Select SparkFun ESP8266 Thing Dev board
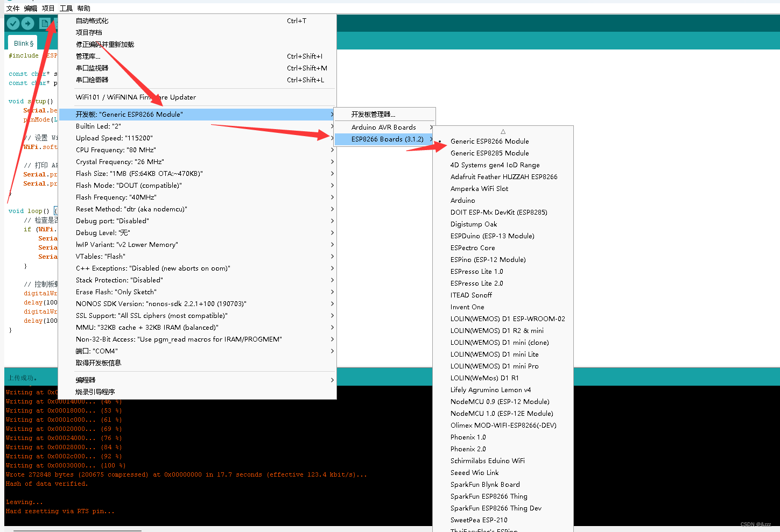 pos(503,508)
